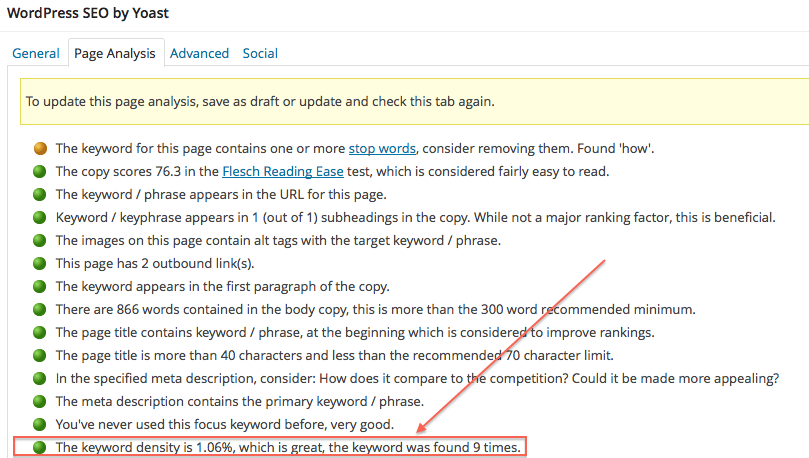
Task: Select 'The keyword density is 1.06%' text
Action: (144, 447)
